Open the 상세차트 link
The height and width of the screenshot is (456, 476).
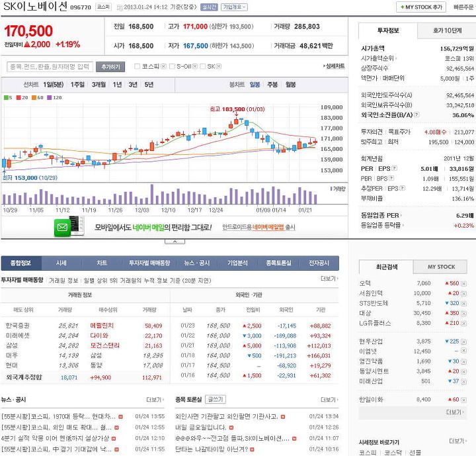[x=334, y=66]
